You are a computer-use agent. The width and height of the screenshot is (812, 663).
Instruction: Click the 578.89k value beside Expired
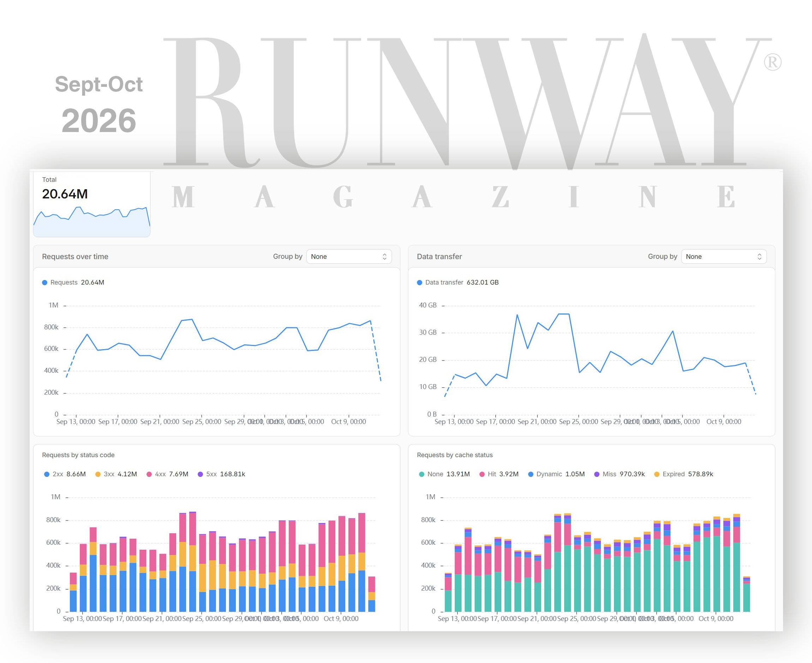[x=700, y=474]
